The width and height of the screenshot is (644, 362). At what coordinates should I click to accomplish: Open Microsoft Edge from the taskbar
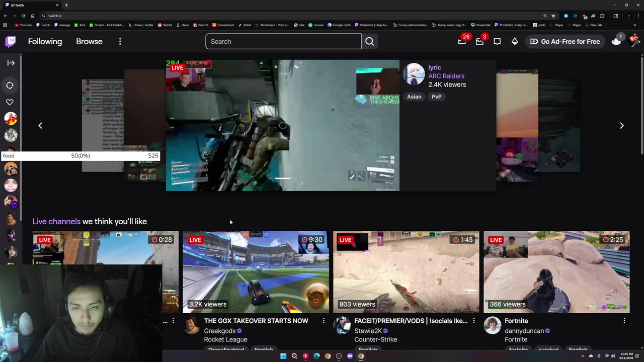316,356
